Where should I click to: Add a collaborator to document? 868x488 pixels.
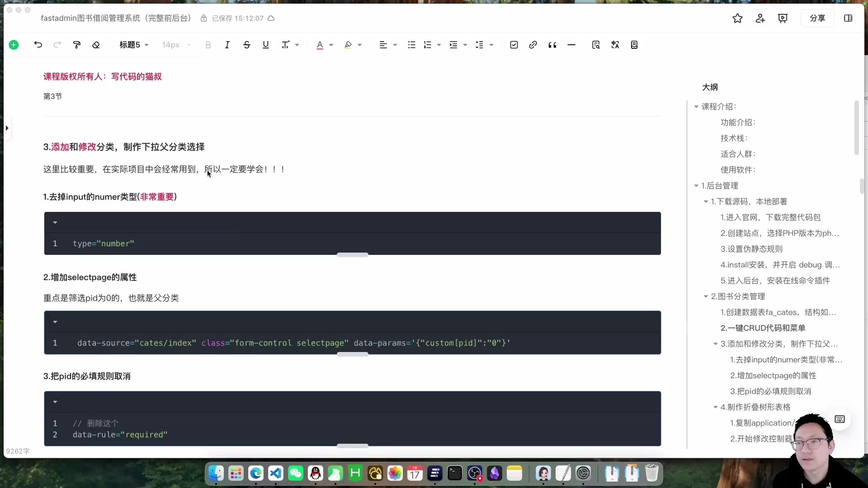click(x=760, y=18)
